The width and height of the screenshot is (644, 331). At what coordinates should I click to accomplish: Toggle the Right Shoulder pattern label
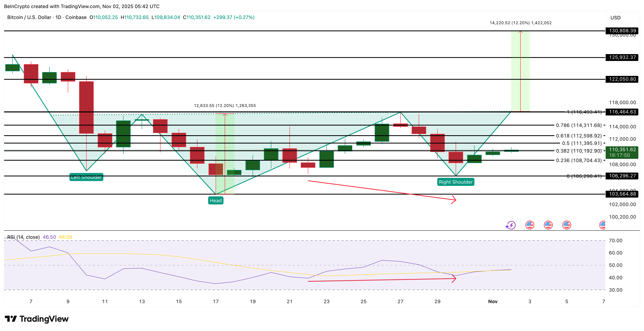pyautogui.click(x=455, y=182)
